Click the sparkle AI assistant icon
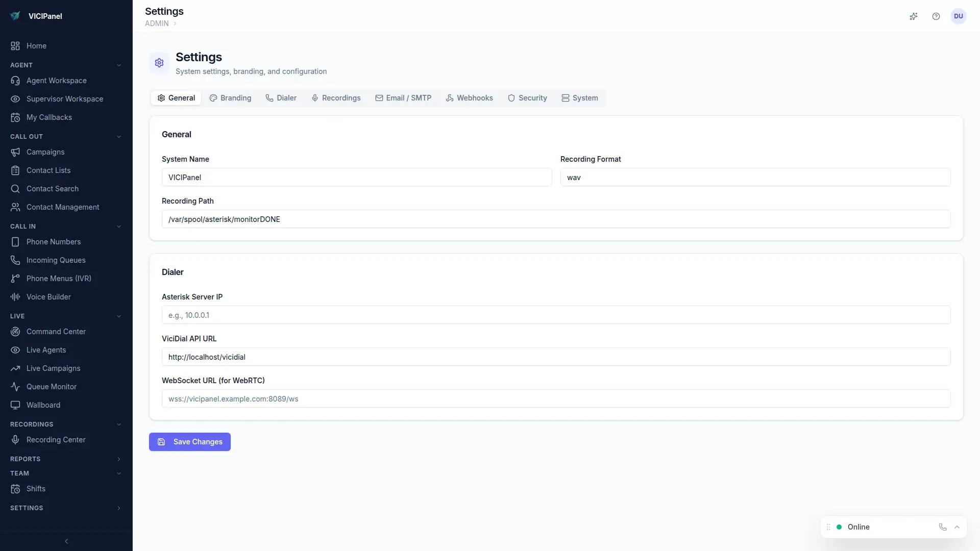 point(914,16)
